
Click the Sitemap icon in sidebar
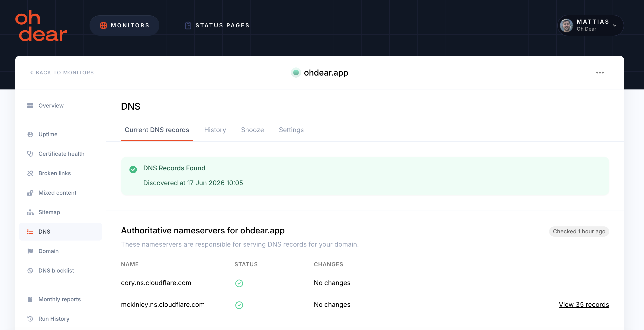coord(30,212)
